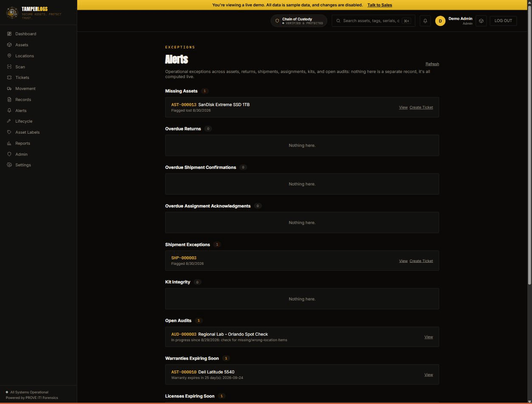
Task: Click the Admin shield icon
Action: (x=9, y=154)
